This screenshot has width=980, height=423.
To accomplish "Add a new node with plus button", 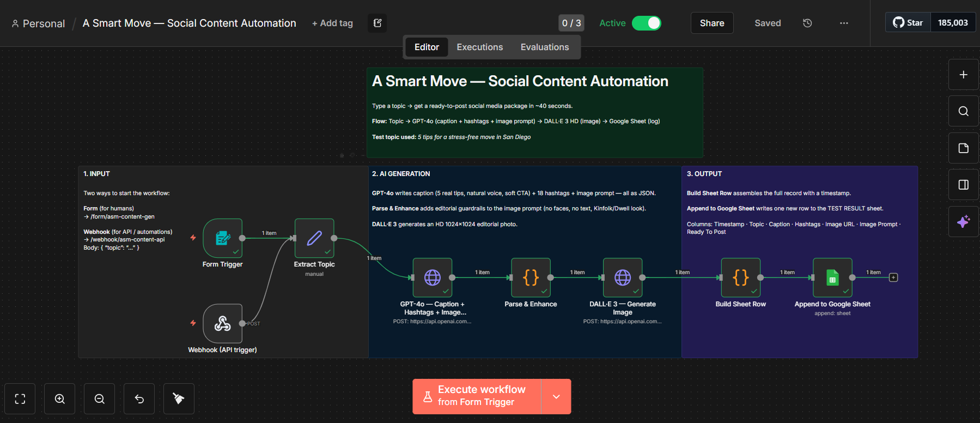I will 963,75.
